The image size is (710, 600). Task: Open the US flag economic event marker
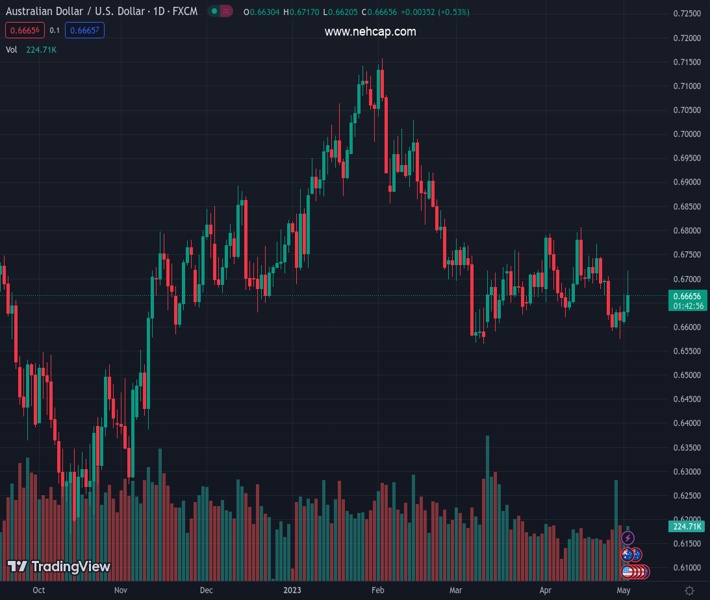coord(627,572)
